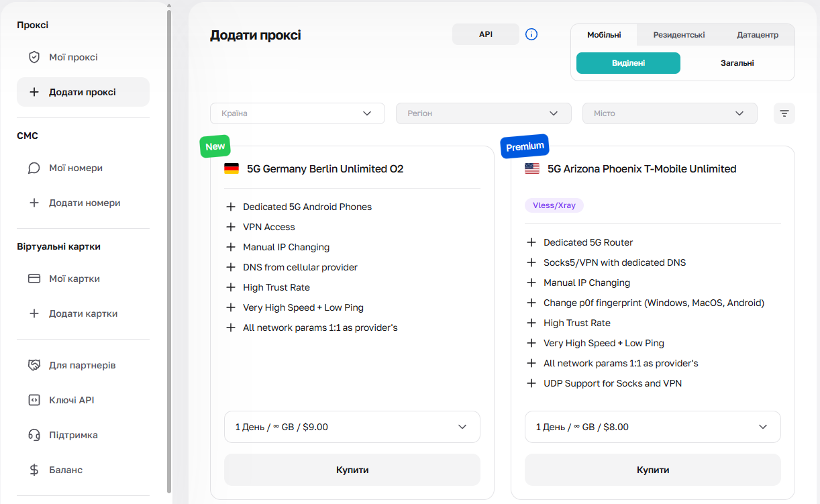Click the dollar icon beside Баланс
This screenshot has height=504, width=820.
pyautogui.click(x=34, y=470)
